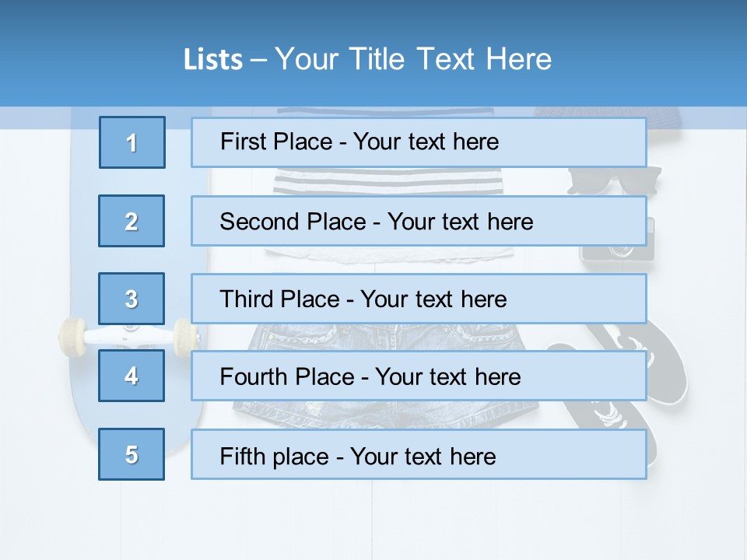Select the number 2 box
The height and width of the screenshot is (560, 747).
point(132,221)
